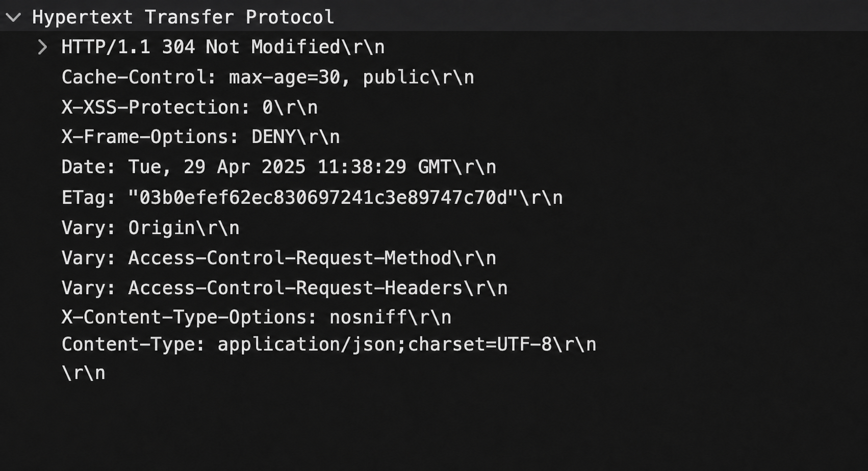
Task: Click the ETag header field
Action: tap(312, 198)
